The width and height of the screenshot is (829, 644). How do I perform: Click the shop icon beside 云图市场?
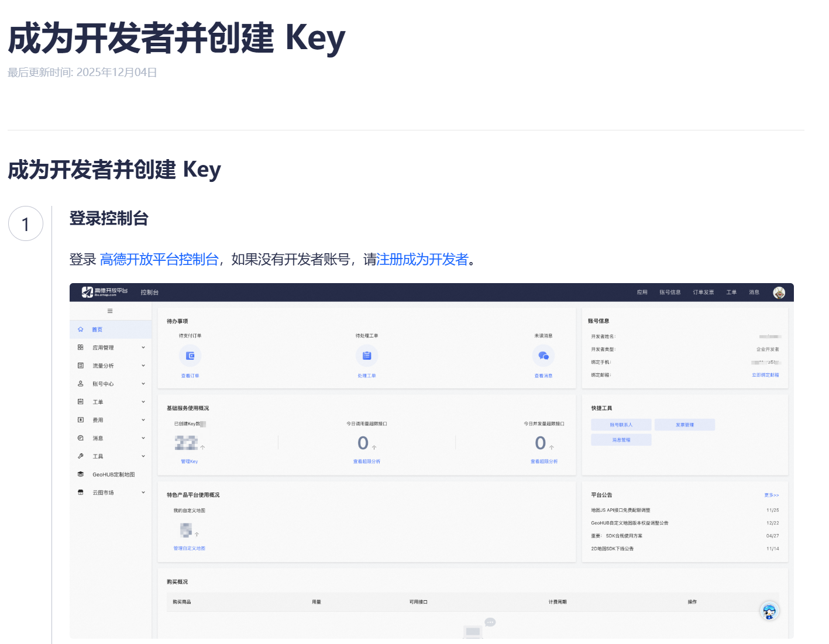click(x=81, y=493)
